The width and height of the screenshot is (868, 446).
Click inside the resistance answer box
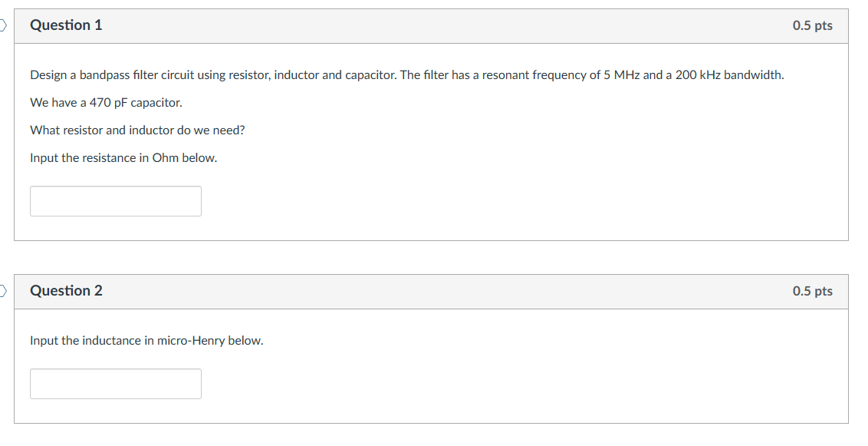pyautogui.click(x=115, y=200)
